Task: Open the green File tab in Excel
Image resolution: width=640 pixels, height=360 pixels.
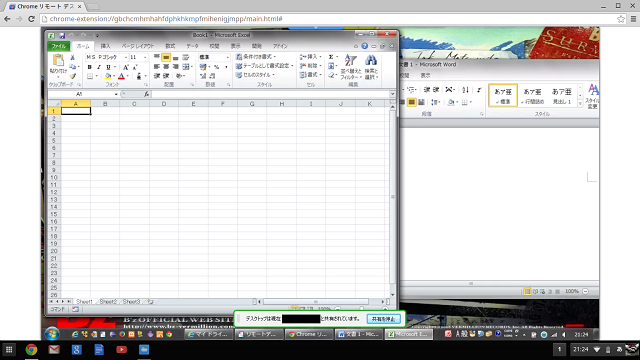Action: [59, 46]
